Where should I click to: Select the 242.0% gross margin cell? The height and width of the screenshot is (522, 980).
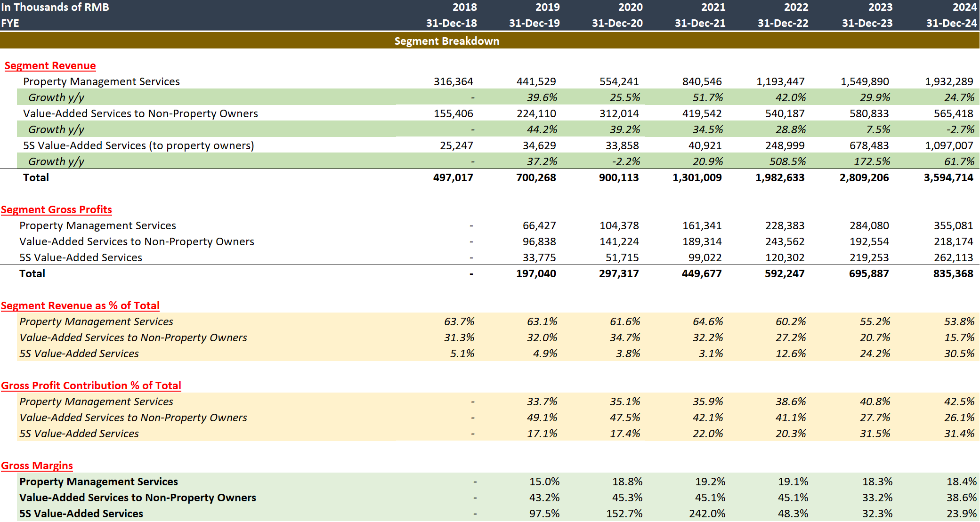(707, 514)
